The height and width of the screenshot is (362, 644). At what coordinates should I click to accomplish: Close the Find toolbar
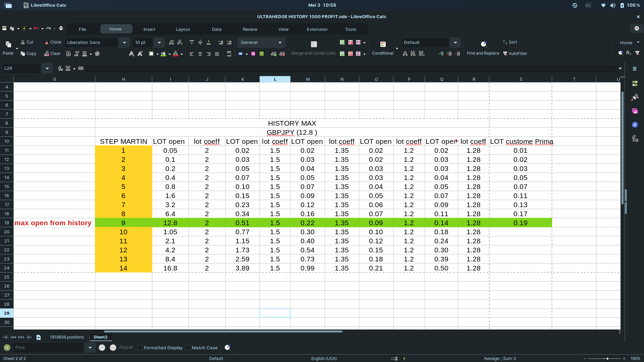point(7,348)
